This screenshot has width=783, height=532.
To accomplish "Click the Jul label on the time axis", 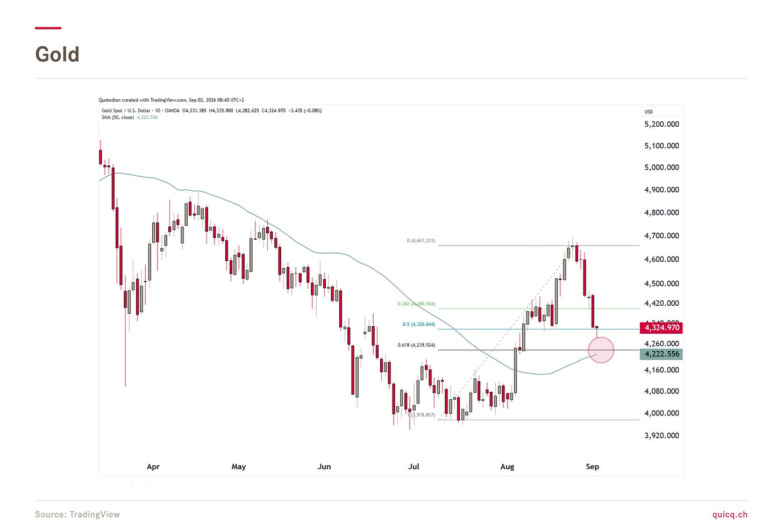I will click(414, 466).
